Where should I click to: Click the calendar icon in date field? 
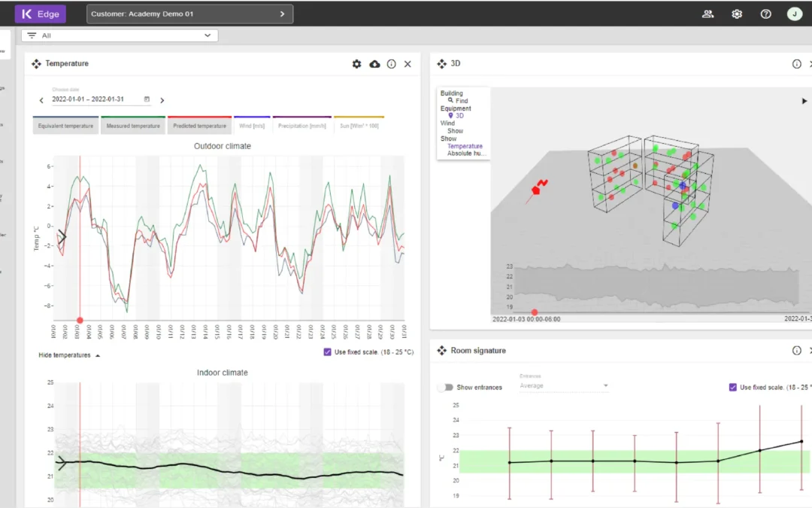click(147, 99)
